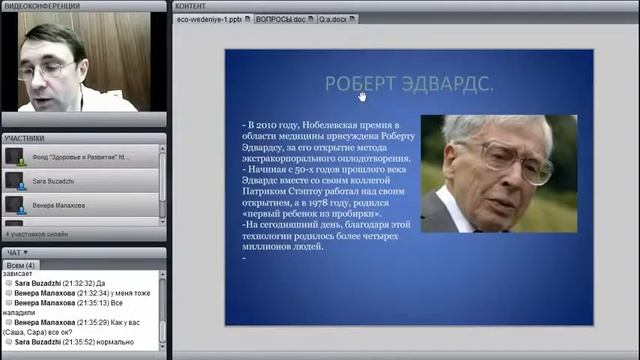The width and height of the screenshot is (640, 360).
Task: Click the chat message "нормально"
Action: [115, 342]
